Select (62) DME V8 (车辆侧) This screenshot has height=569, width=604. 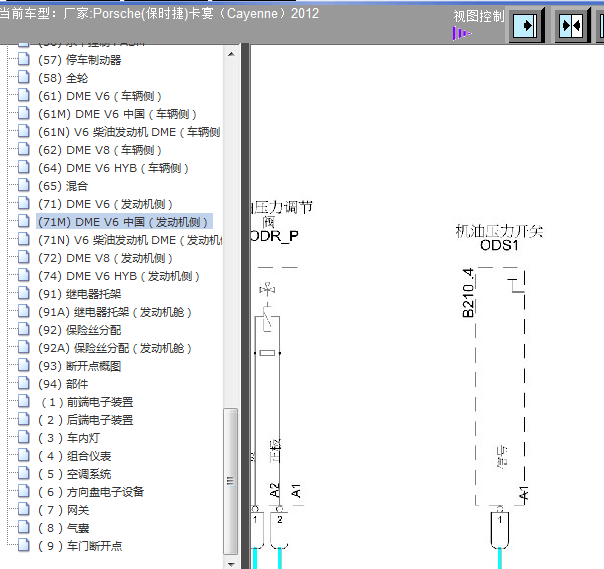pyautogui.click(x=99, y=150)
